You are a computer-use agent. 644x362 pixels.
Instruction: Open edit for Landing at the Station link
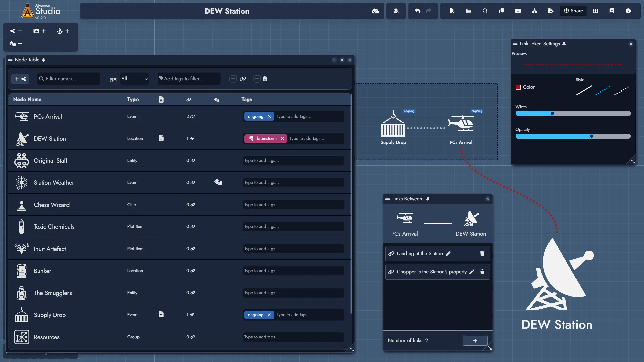coord(448,254)
